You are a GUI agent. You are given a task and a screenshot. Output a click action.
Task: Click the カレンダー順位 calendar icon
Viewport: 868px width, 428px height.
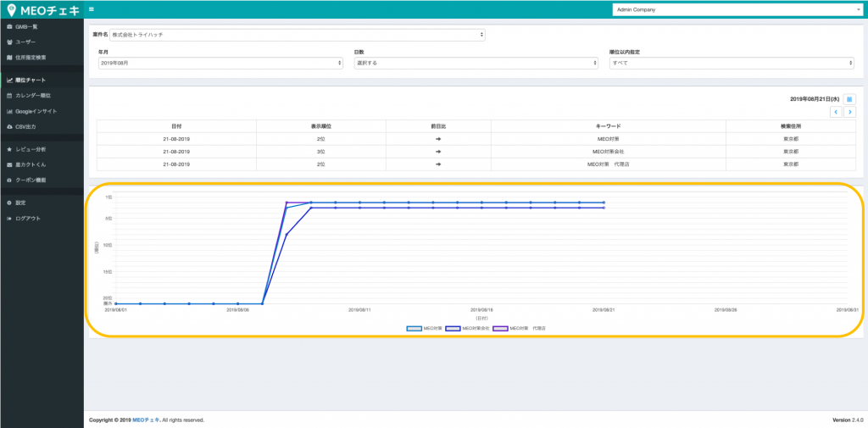click(9, 96)
